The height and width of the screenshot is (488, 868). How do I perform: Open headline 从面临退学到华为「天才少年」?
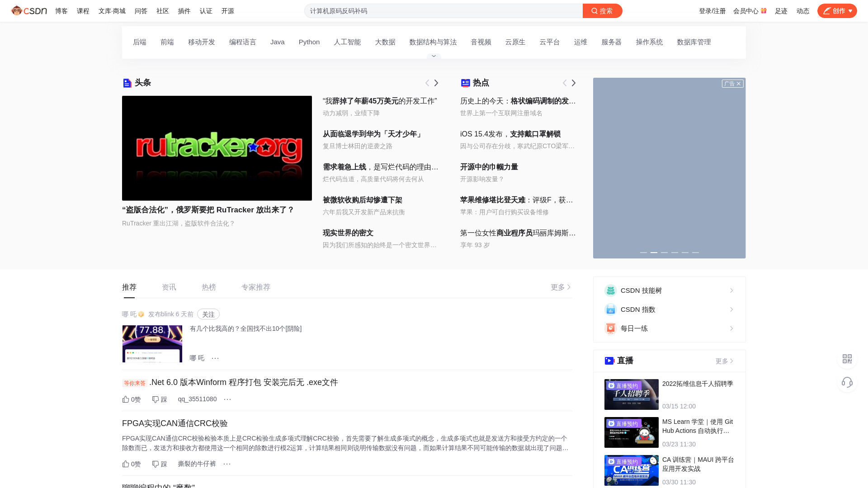373,134
